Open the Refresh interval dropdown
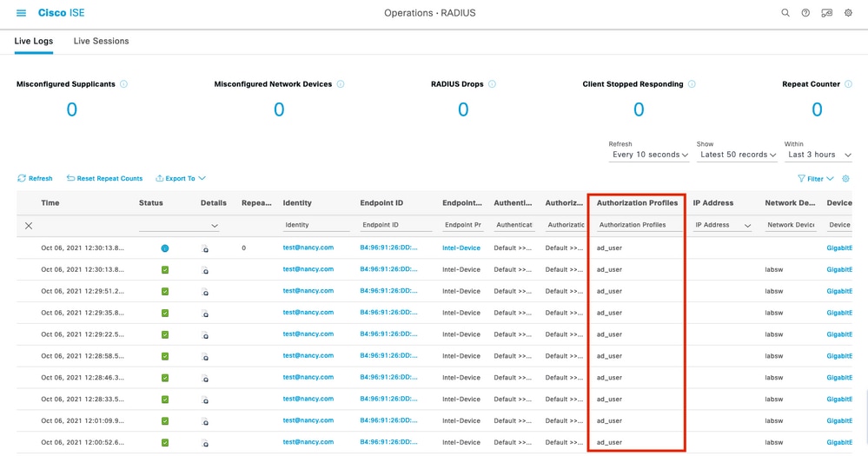 (x=649, y=155)
